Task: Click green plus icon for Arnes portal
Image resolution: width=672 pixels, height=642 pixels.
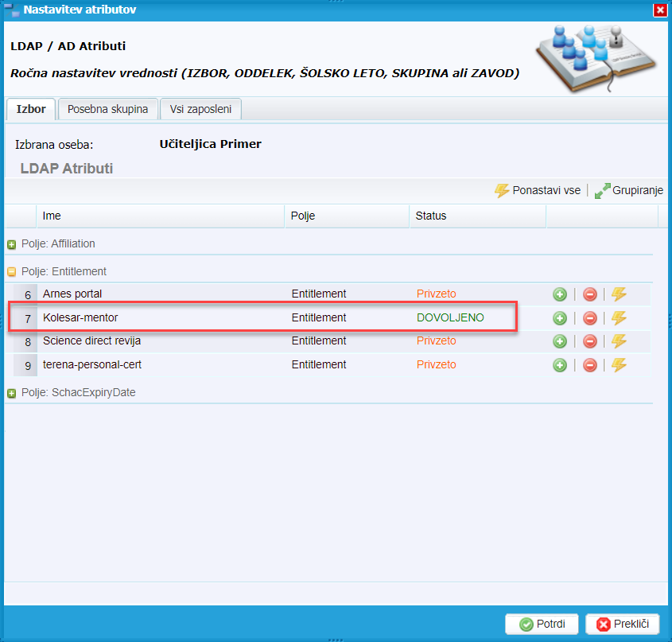Action: pyautogui.click(x=560, y=294)
